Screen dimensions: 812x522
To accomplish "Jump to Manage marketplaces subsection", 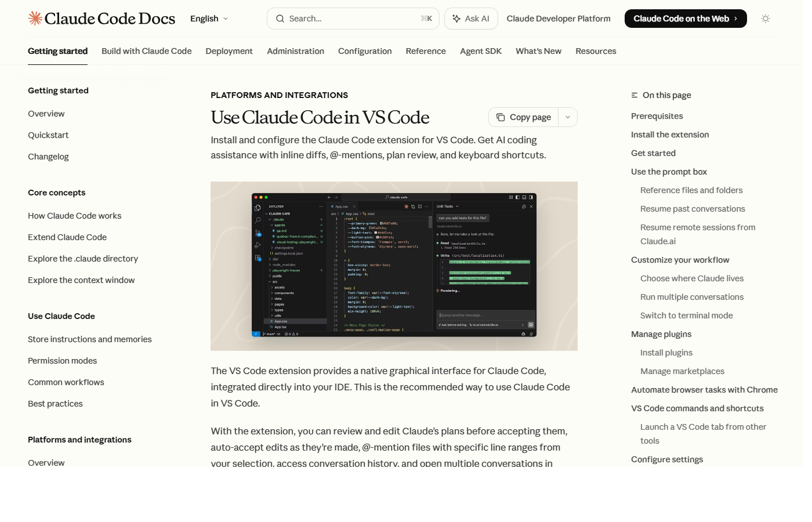I will click(682, 371).
